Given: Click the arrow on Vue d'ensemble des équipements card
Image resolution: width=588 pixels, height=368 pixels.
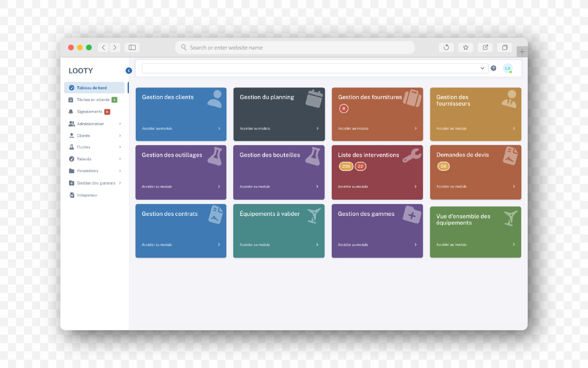Looking at the screenshot, I should (514, 244).
